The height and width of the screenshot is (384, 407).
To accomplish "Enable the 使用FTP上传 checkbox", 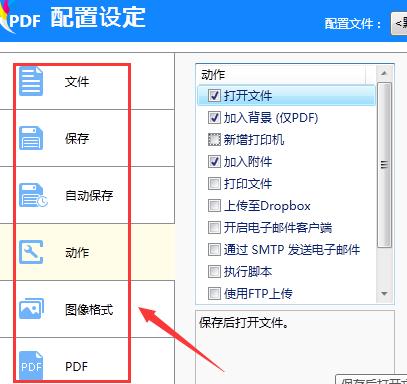I will pos(214,294).
